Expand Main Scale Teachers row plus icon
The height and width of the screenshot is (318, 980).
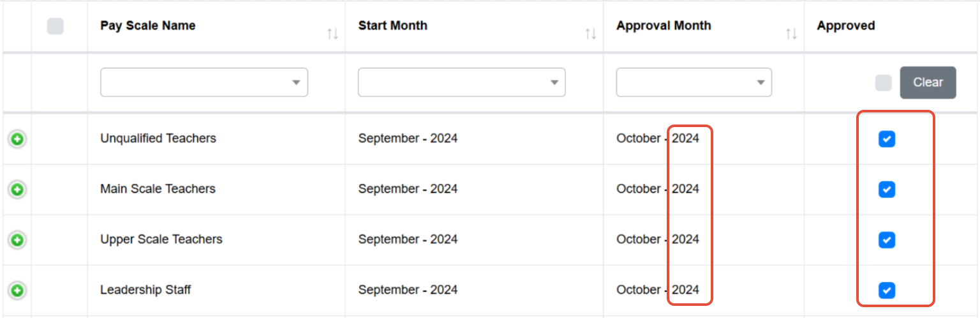click(x=17, y=190)
